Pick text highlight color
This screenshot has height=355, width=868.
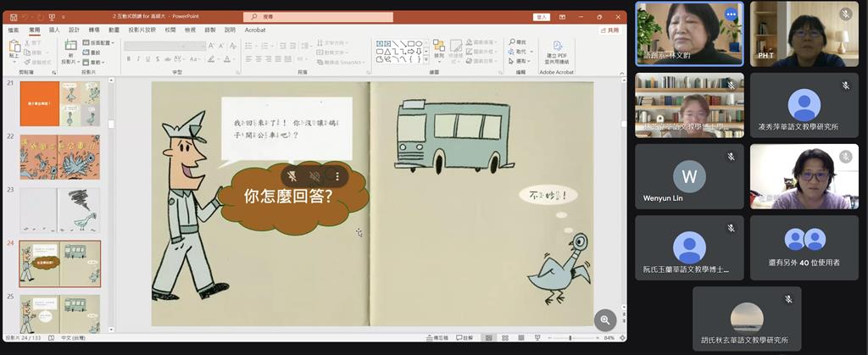click(213, 58)
